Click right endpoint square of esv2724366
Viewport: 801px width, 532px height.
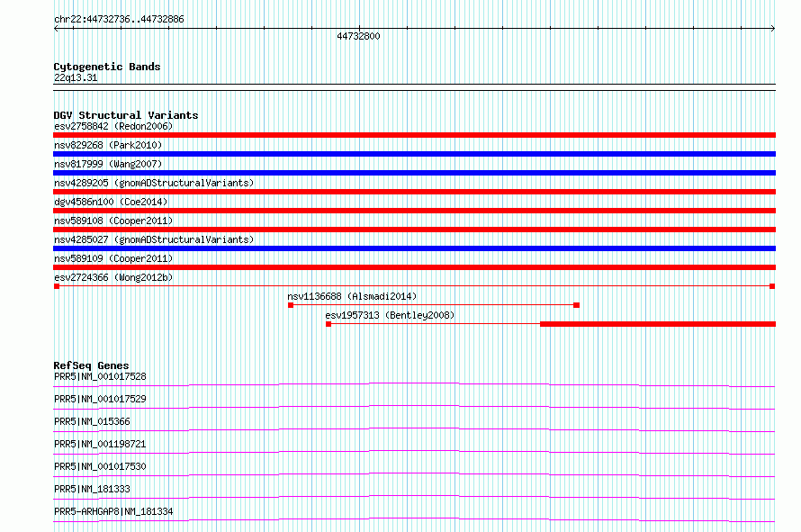[x=772, y=286]
